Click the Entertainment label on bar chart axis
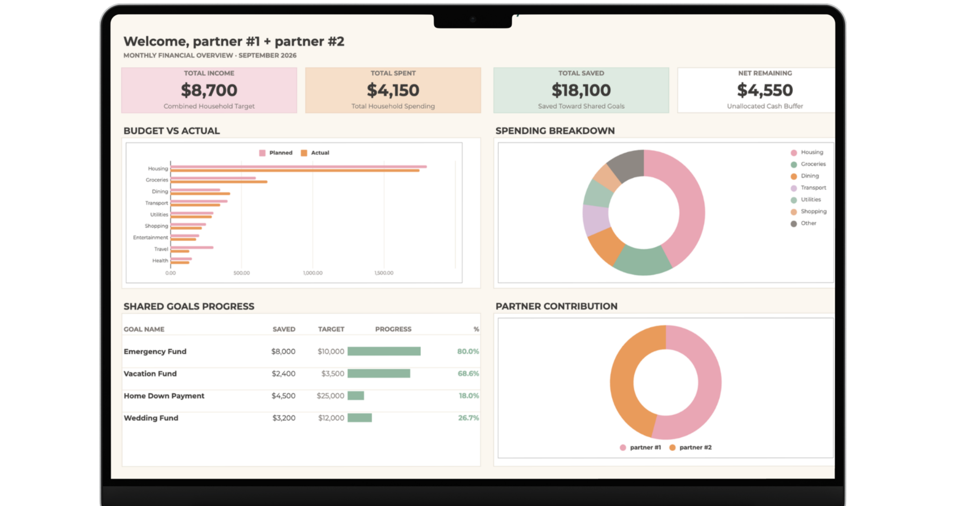Screen dimensions: 980x506 pyautogui.click(x=150, y=237)
